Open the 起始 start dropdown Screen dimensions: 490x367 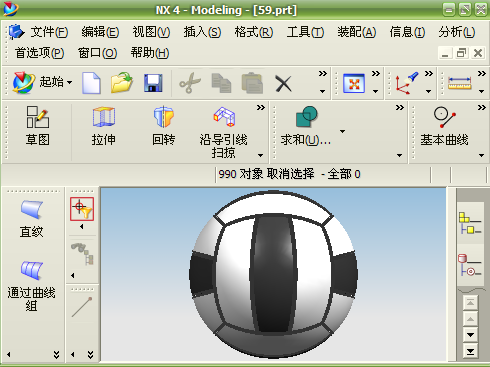[x=42, y=82]
